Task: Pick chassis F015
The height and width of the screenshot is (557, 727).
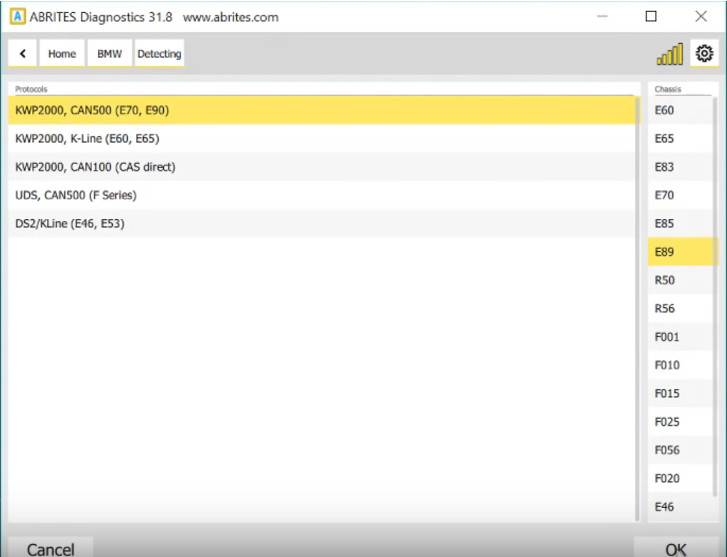Action: (x=680, y=393)
